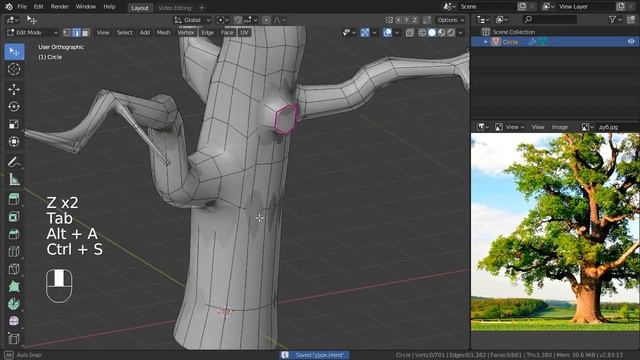Select the Rotate tool
Image resolution: width=640 pixels, height=360 pixels.
click(x=14, y=107)
